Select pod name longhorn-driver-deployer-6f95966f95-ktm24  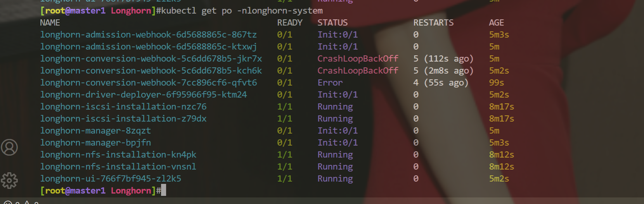coord(144,95)
